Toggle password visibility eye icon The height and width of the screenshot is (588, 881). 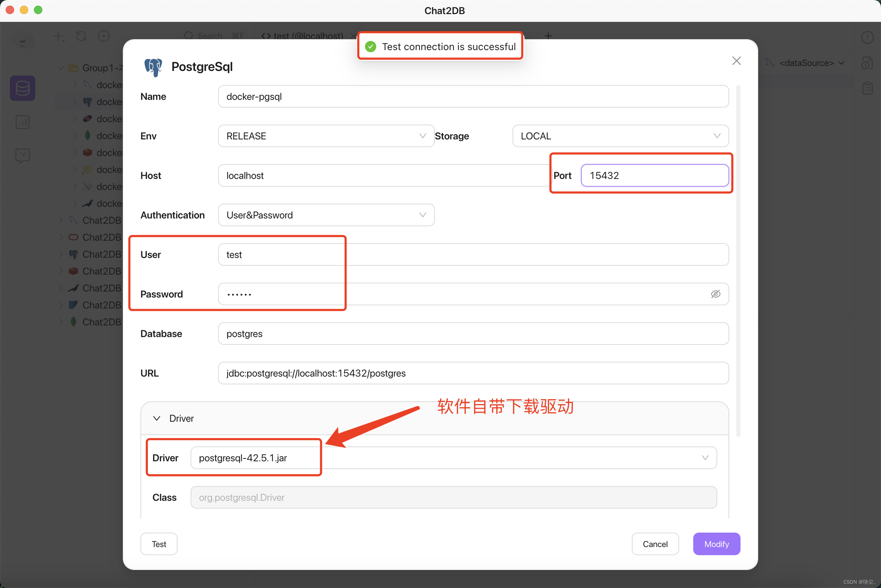[x=715, y=294]
